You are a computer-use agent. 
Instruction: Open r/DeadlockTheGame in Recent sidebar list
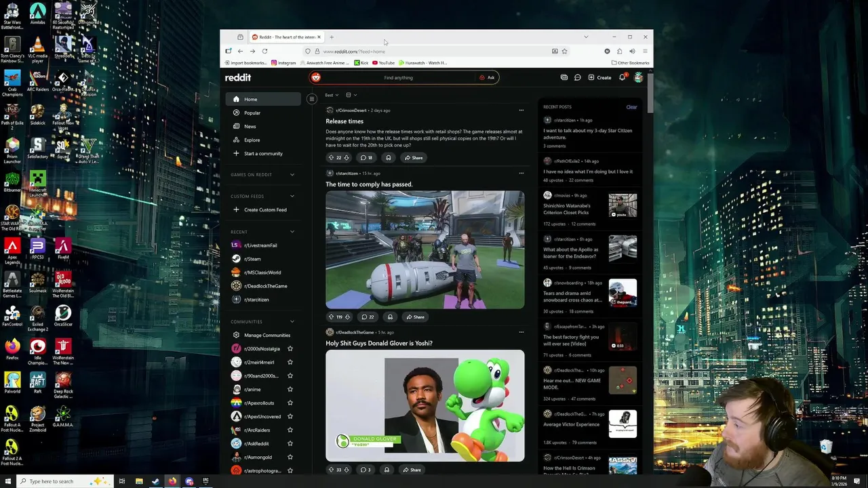(x=263, y=286)
